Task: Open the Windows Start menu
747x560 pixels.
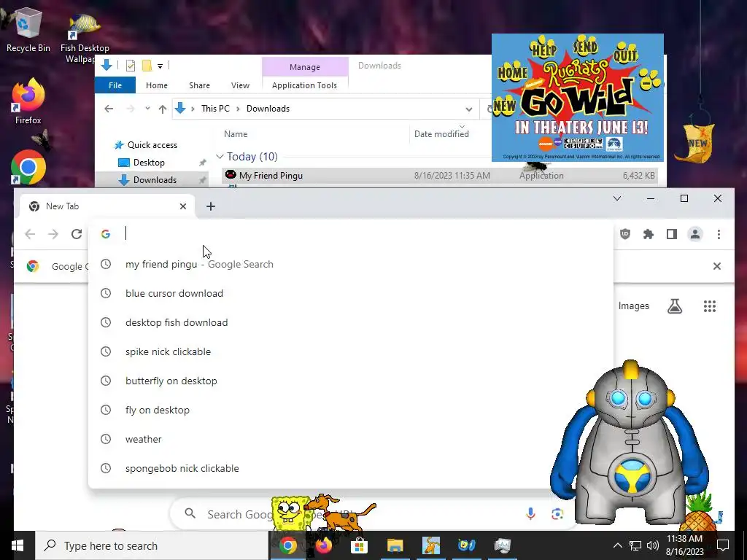Action: pos(18,545)
